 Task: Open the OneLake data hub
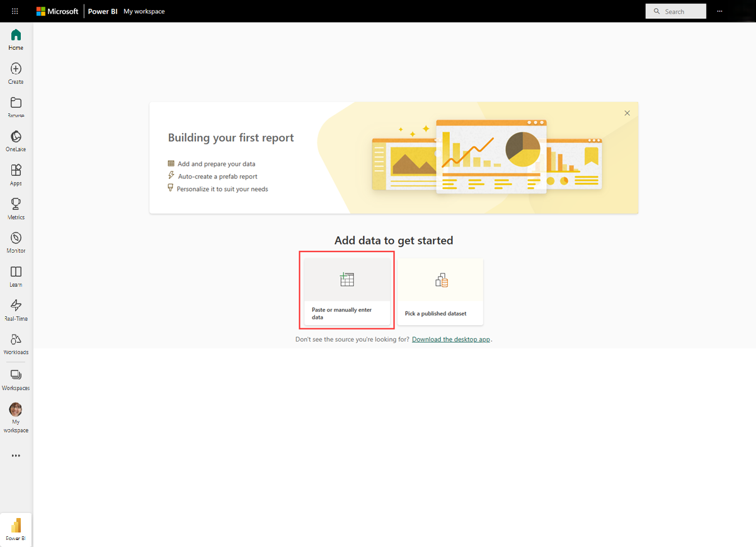(16, 141)
